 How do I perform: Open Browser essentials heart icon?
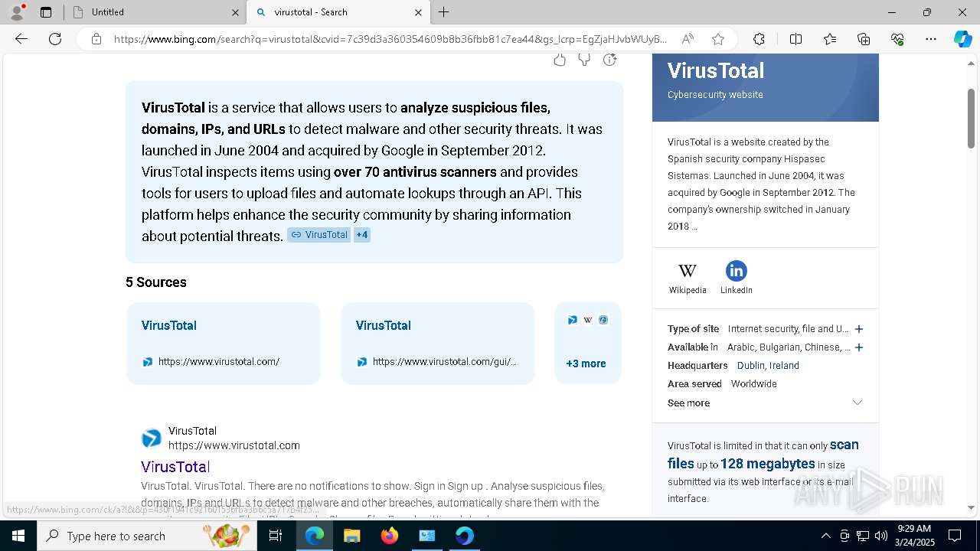(x=897, y=39)
